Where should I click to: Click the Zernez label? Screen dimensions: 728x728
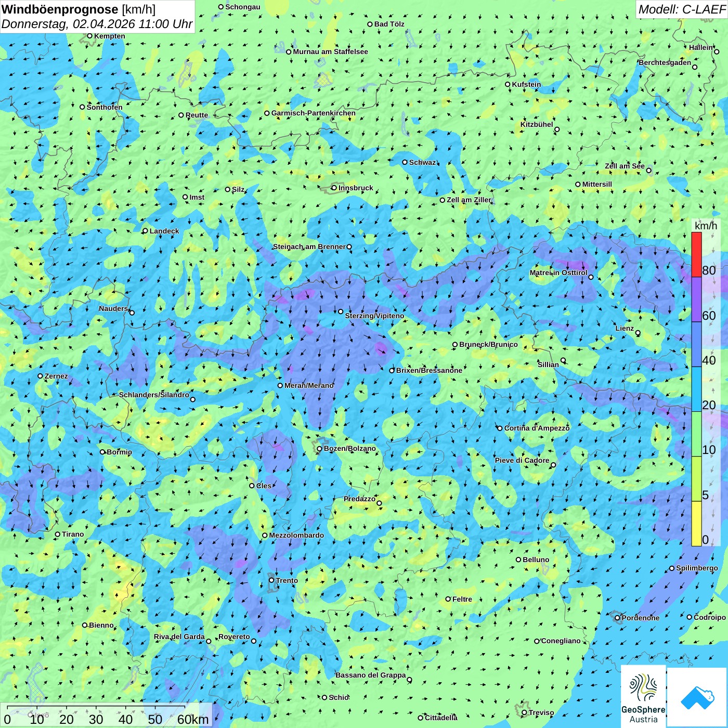tap(56, 376)
